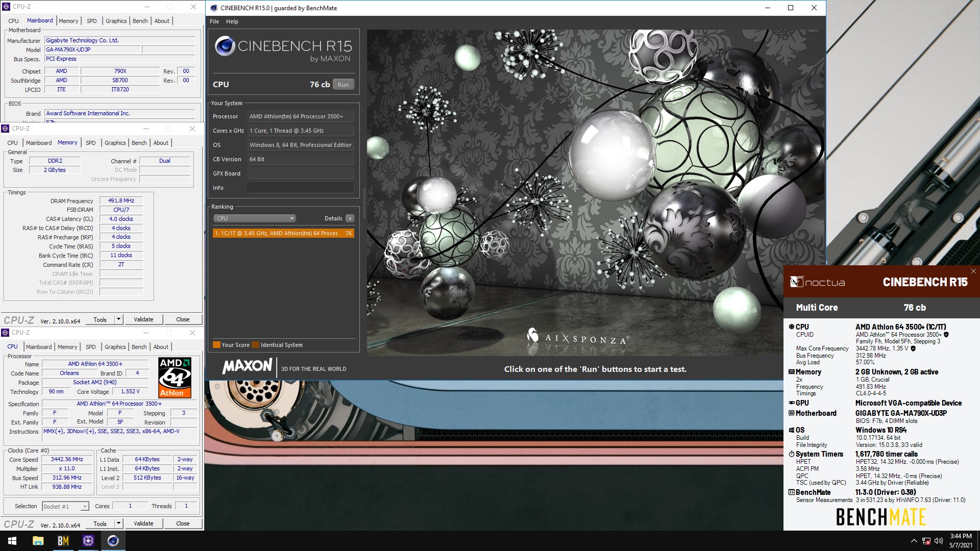
Task: Click the DRAM Frequency 491.8 MHz value
Action: point(121,201)
